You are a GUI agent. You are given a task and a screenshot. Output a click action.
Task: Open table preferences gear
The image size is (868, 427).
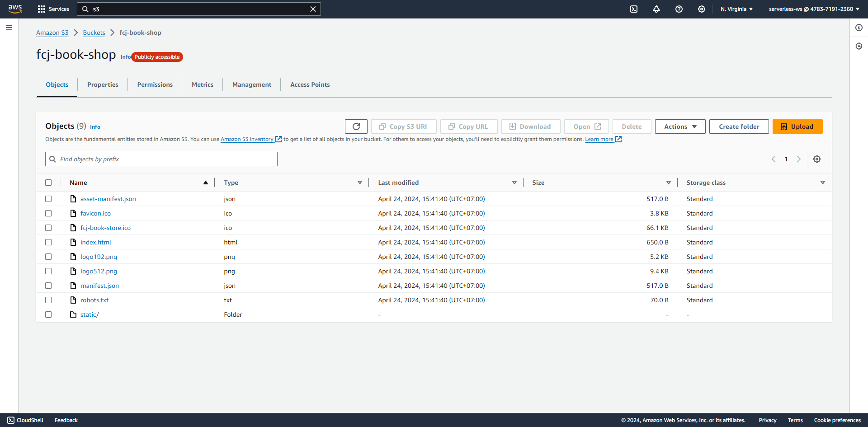817,159
